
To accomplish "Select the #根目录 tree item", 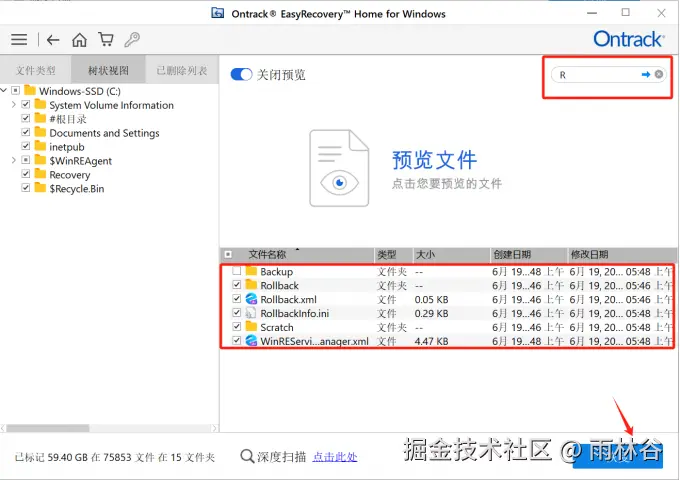I will (68, 119).
